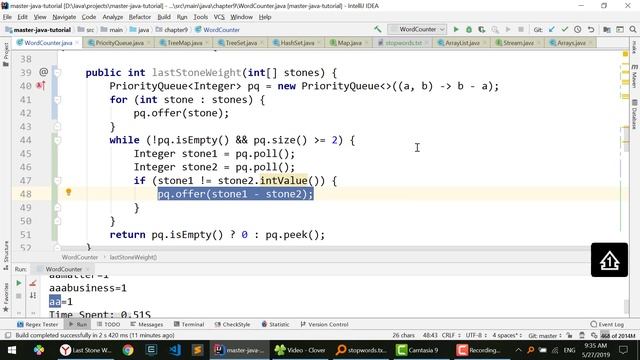Click the @ gutter annotation on line 39
Screen dimensions: 640x360
click(x=43, y=72)
